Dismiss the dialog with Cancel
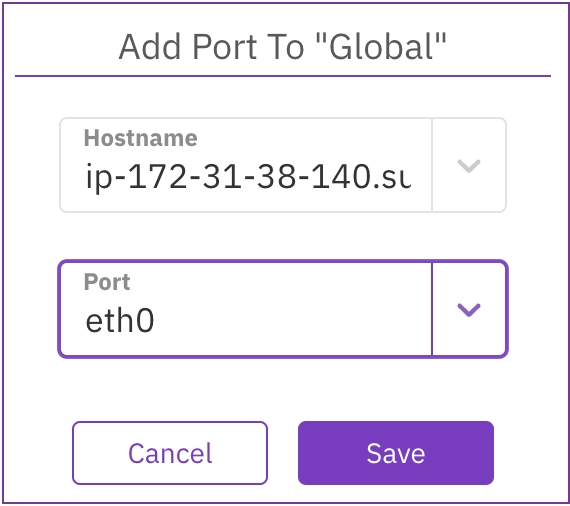The image size is (570, 506). click(170, 453)
